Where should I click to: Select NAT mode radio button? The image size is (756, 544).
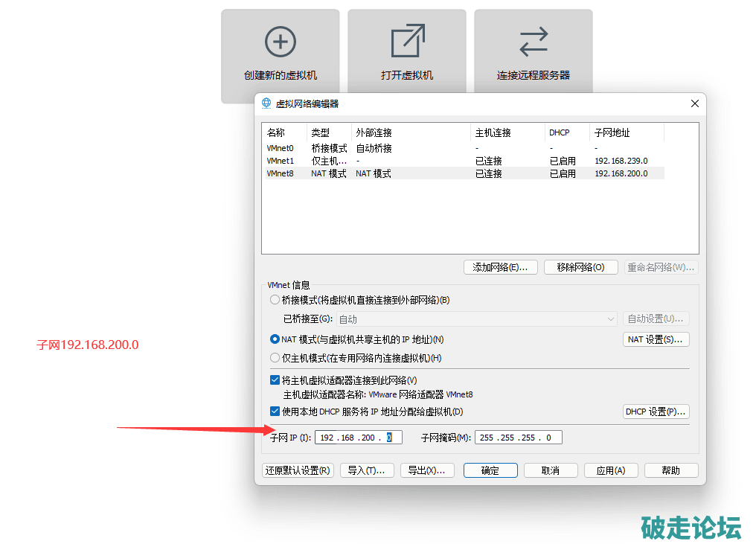click(x=275, y=339)
